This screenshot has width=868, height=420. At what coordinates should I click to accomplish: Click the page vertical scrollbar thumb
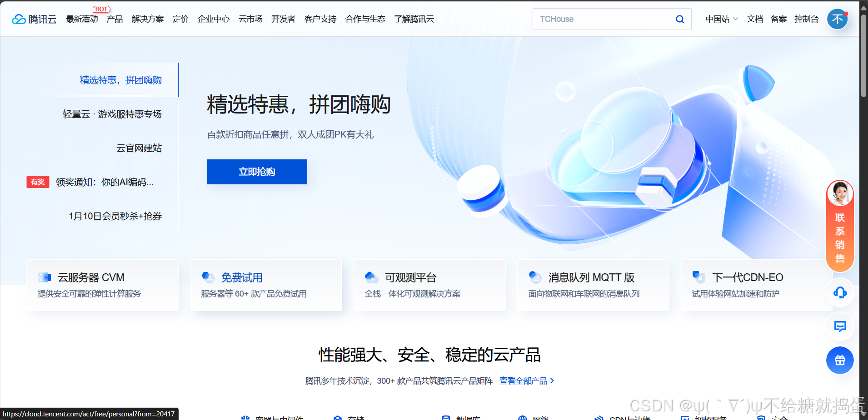[863, 55]
